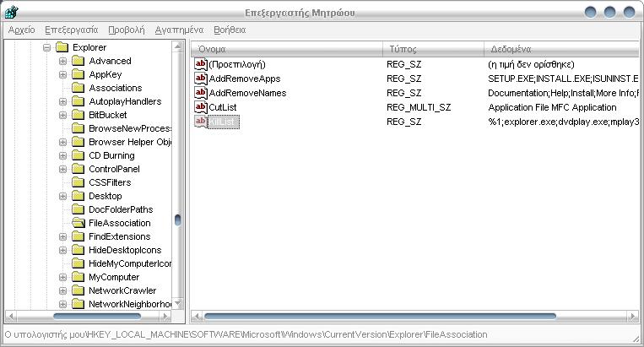Sort by the Όνομα column header
644x347 pixels.
(x=287, y=49)
